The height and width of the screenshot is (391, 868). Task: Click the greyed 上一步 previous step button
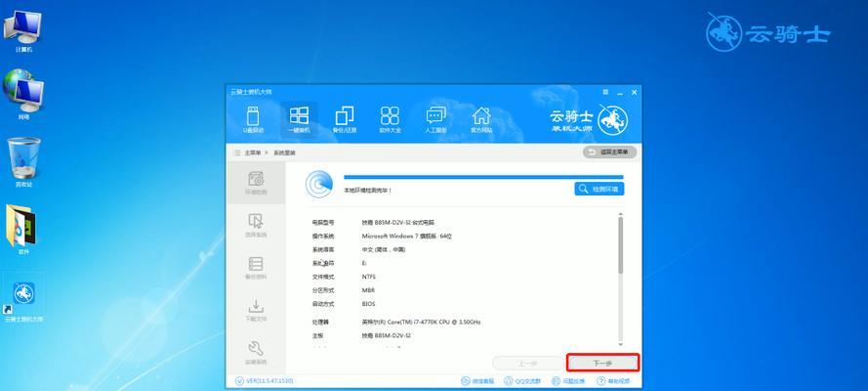pos(526,364)
